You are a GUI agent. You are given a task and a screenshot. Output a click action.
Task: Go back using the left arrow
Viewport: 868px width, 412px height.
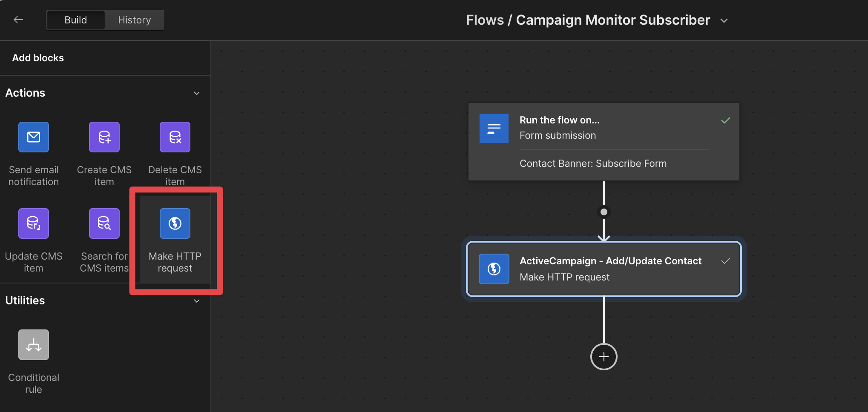tap(18, 20)
